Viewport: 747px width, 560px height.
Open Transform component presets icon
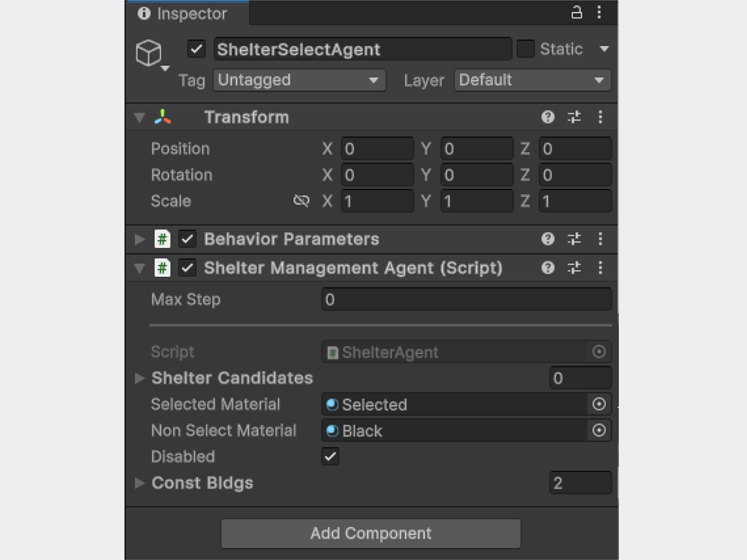(574, 117)
